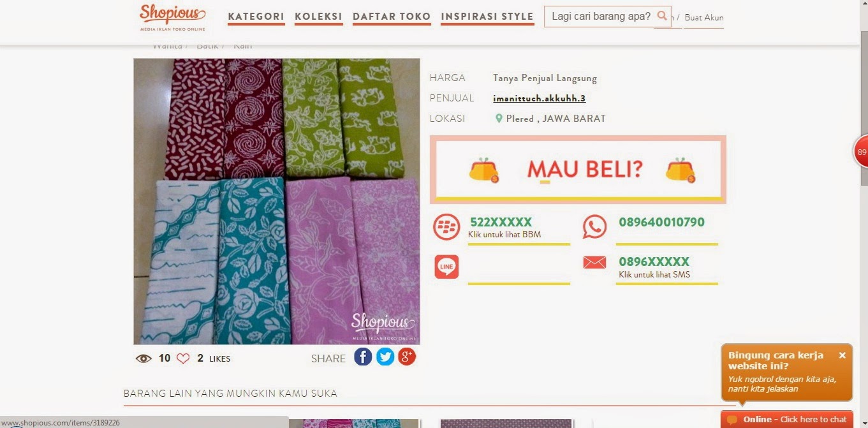Share the item on Google Plus
Image resolution: width=868 pixels, height=428 pixels.
[x=407, y=357]
